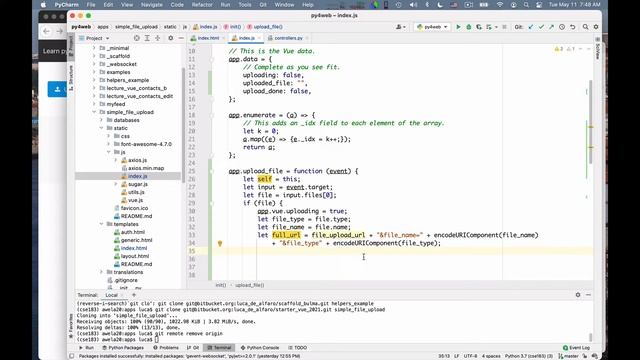Show Git history clock icon
This screenshot has width=640, height=360.
tap(562, 27)
